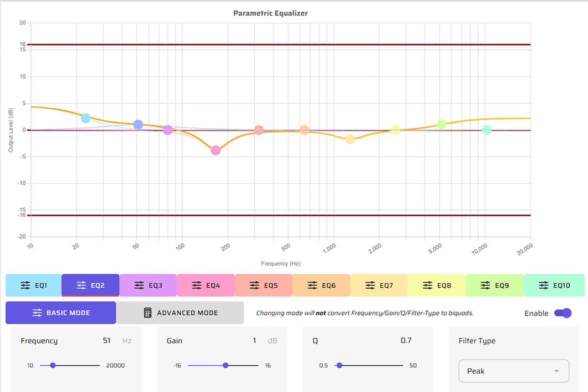The image size is (588, 392).
Task: Toggle the Enable switch off
Action: (562, 313)
